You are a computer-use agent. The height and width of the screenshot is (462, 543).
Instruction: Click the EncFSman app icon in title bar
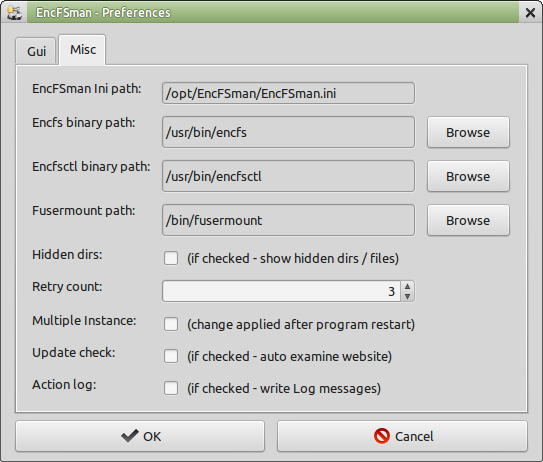14,12
